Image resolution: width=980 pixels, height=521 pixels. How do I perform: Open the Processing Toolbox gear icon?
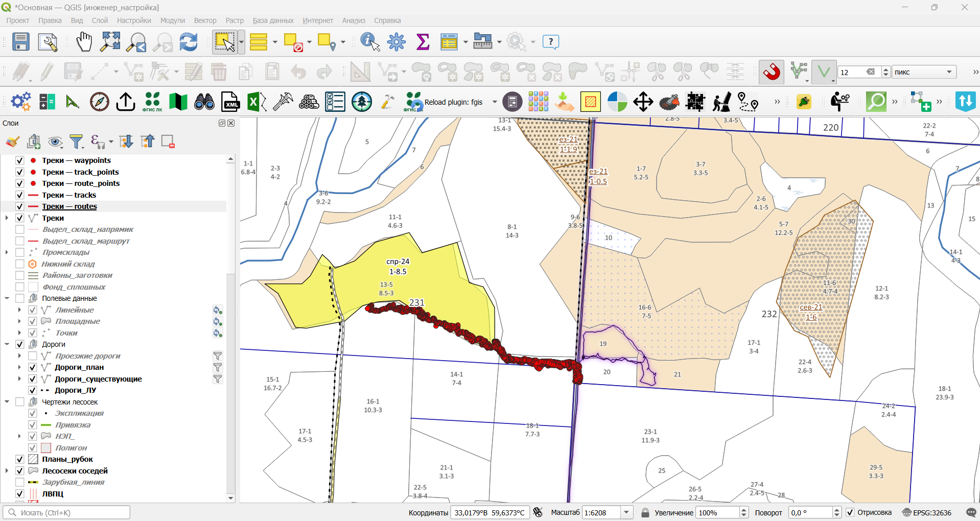point(396,42)
